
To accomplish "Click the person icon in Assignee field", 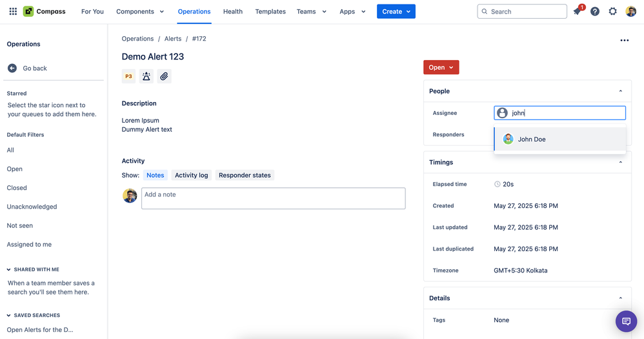I will pyautogui.click(x=502, y=113).
